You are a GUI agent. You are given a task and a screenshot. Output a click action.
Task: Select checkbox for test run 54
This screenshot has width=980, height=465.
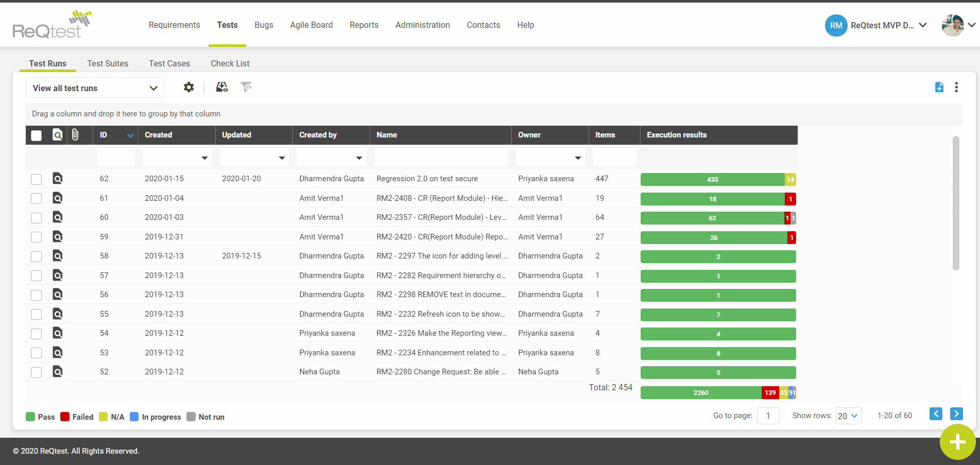(36, 334)
